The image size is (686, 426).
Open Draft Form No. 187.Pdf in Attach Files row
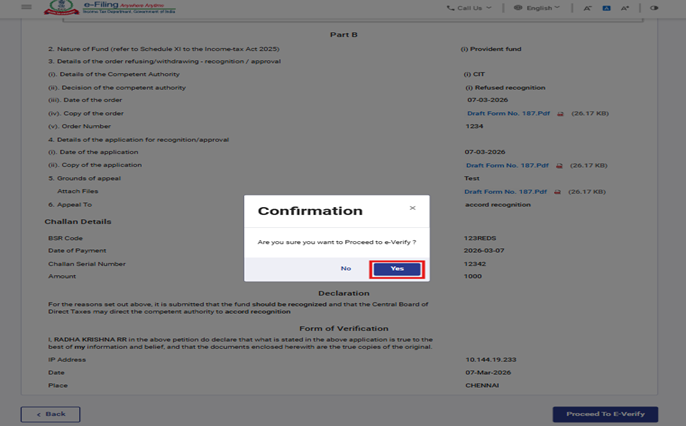(507, 191)
